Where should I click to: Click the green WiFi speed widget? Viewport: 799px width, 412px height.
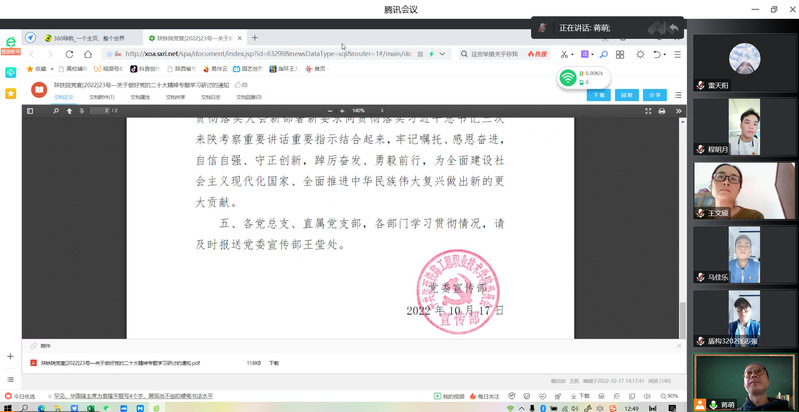[x=568, y=77]
